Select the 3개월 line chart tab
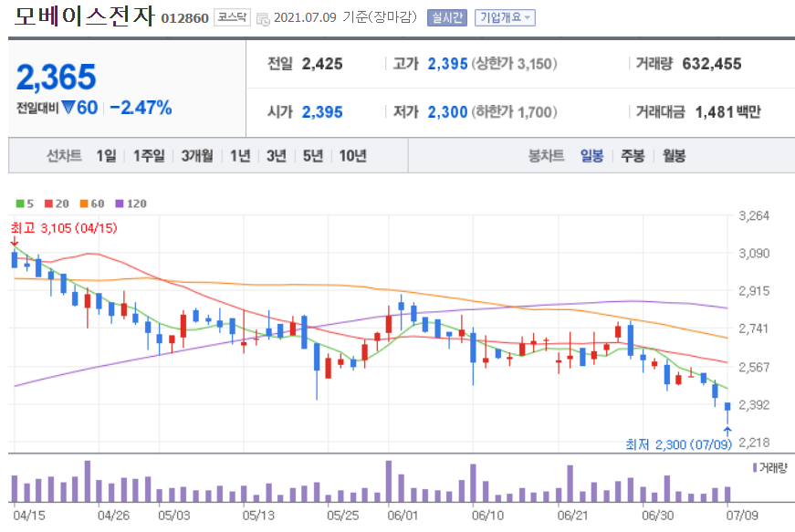 pyautogui.click(x=197, y=155)
